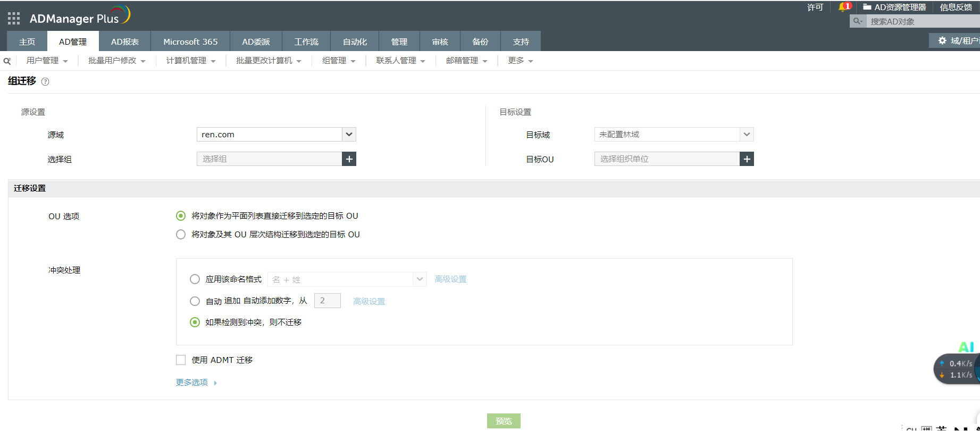Screen dimensions: 980x431
Task: Select 自动追加 radio button for adding numbers
Action: [x=195, y=301]
